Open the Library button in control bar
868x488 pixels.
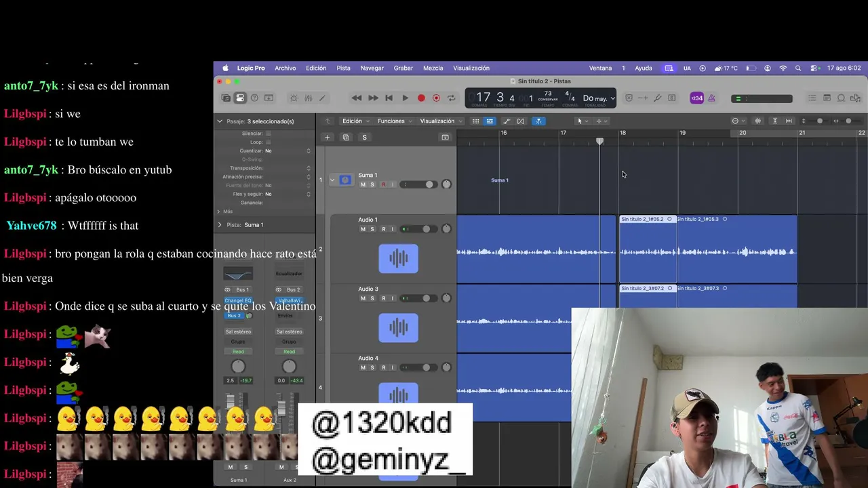226,98
